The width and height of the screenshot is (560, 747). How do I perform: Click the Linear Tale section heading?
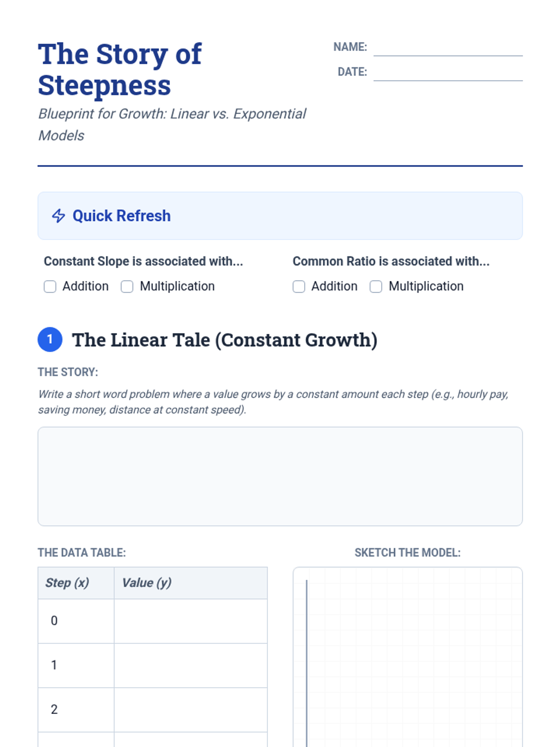coord(224,340)
